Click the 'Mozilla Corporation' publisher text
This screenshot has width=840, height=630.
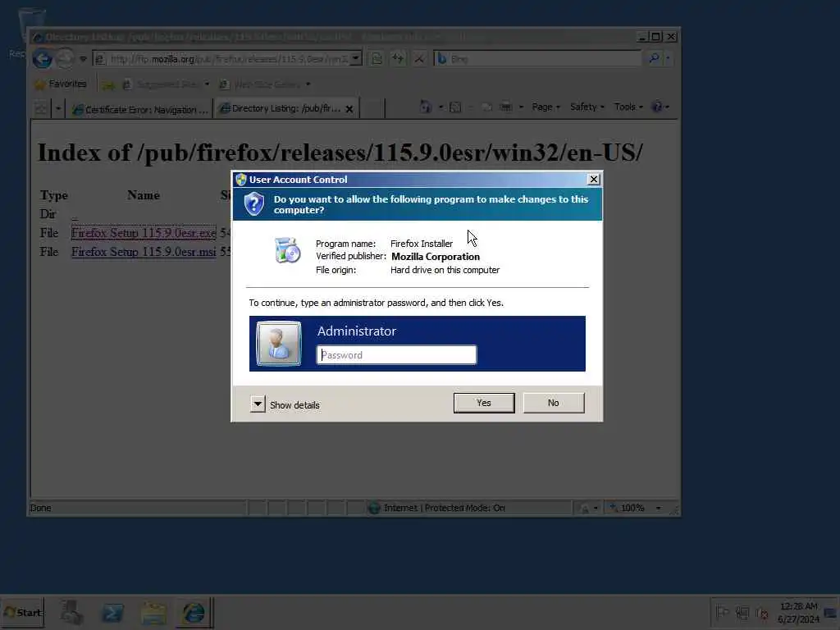436,257
